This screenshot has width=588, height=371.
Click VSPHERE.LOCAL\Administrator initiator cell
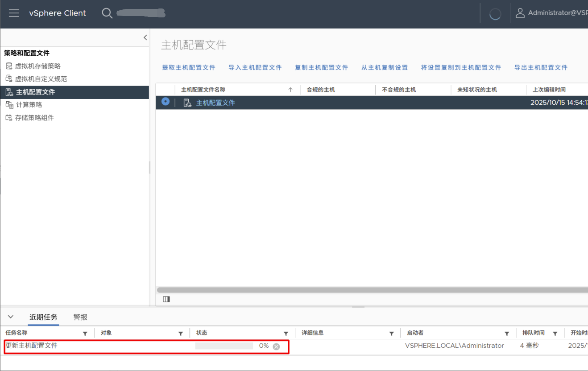(455, 346)
